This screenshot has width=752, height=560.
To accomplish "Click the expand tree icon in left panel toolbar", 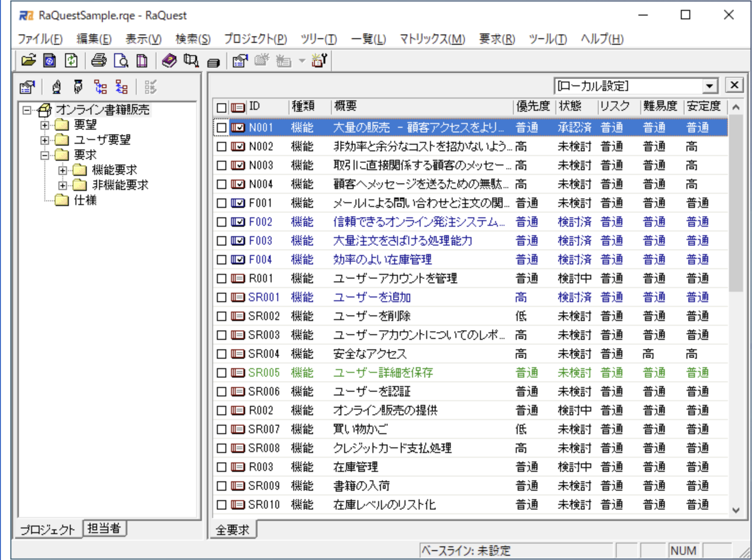I will pos(100,87).
